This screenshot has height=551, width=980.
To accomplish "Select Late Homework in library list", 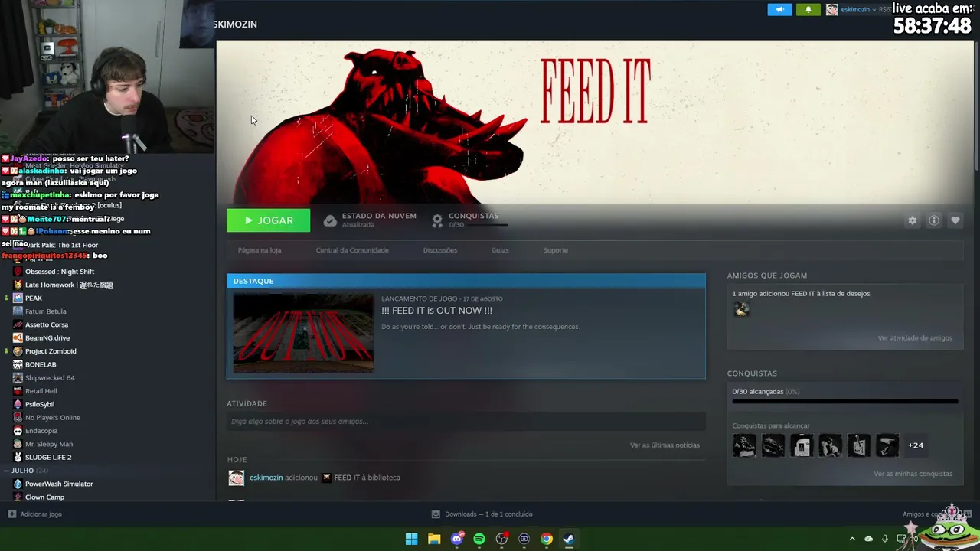I will pyautogui.click(x=69, y=285).
